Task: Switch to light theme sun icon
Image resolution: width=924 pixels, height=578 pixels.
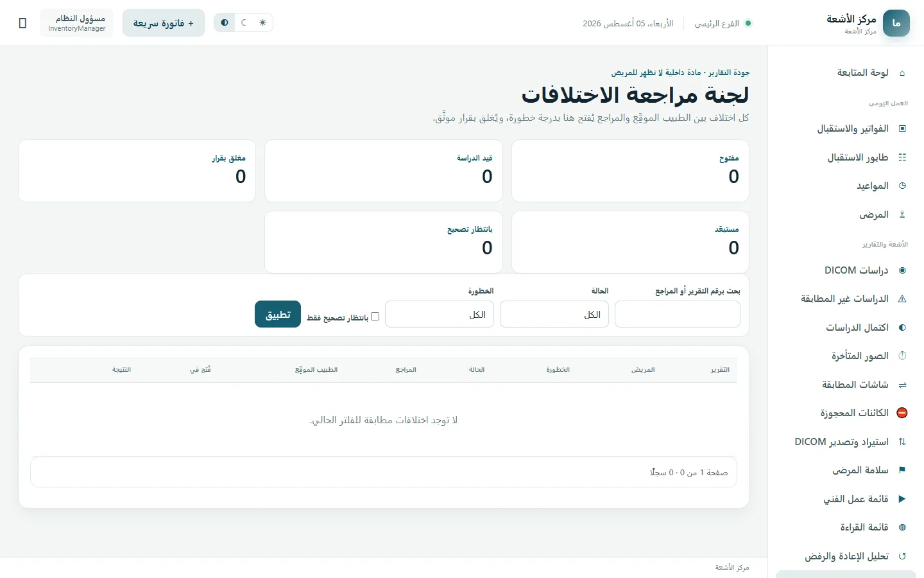Action: click(262, 22)
